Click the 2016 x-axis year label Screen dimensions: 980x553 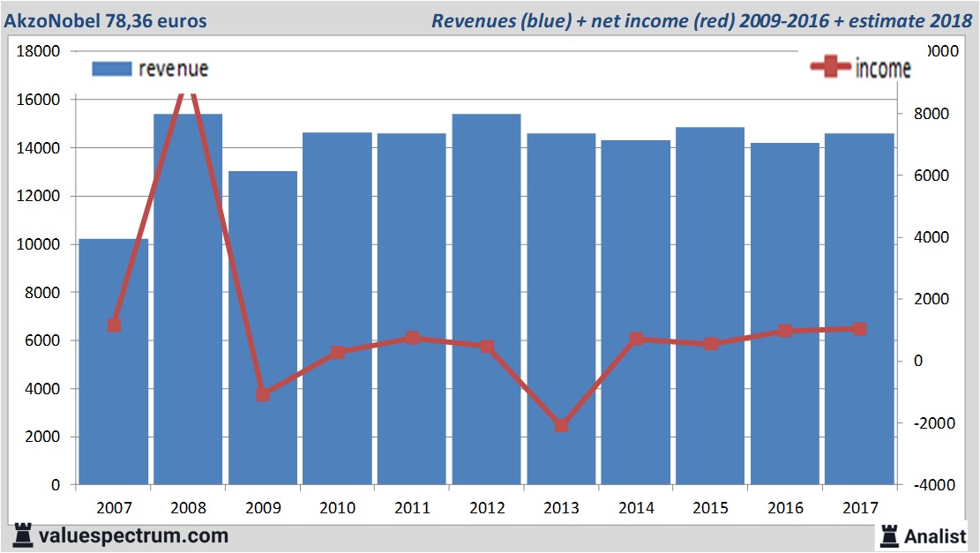coord(785,508)
